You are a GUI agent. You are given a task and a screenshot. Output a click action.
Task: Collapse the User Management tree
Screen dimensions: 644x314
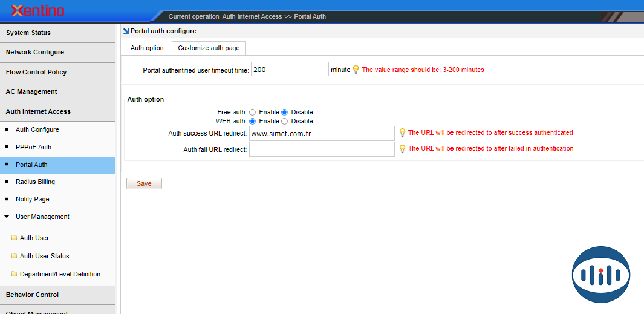7,217
